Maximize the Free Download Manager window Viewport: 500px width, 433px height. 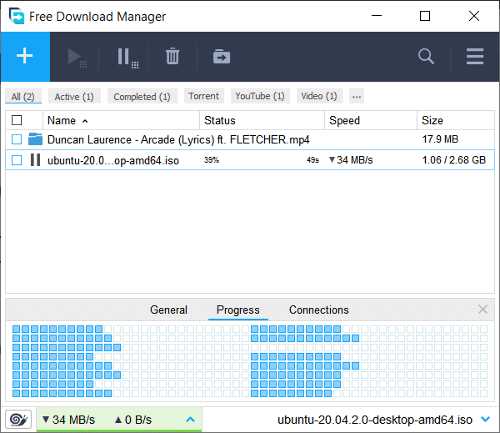[x=425, y=16]
